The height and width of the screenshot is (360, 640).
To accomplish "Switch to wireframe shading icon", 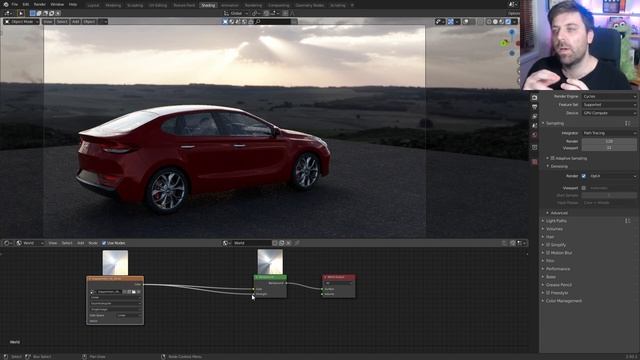I will [x=489, y=21].
